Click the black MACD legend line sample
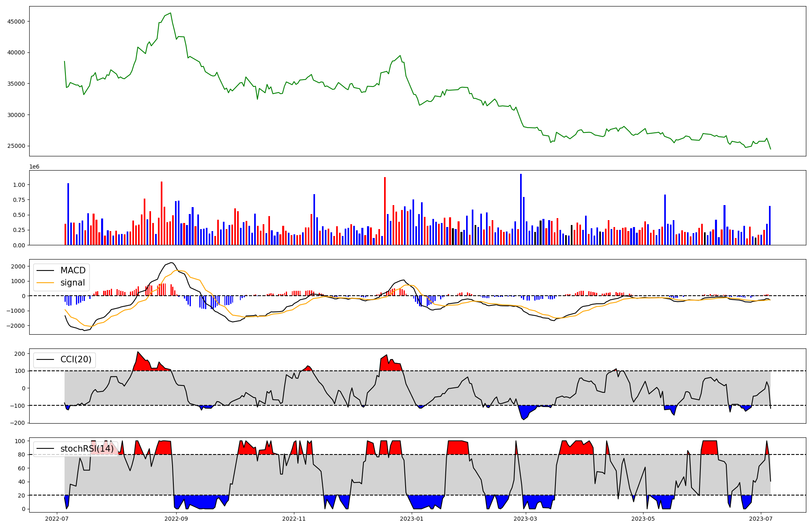812x528 pixels. pos(45,270)
